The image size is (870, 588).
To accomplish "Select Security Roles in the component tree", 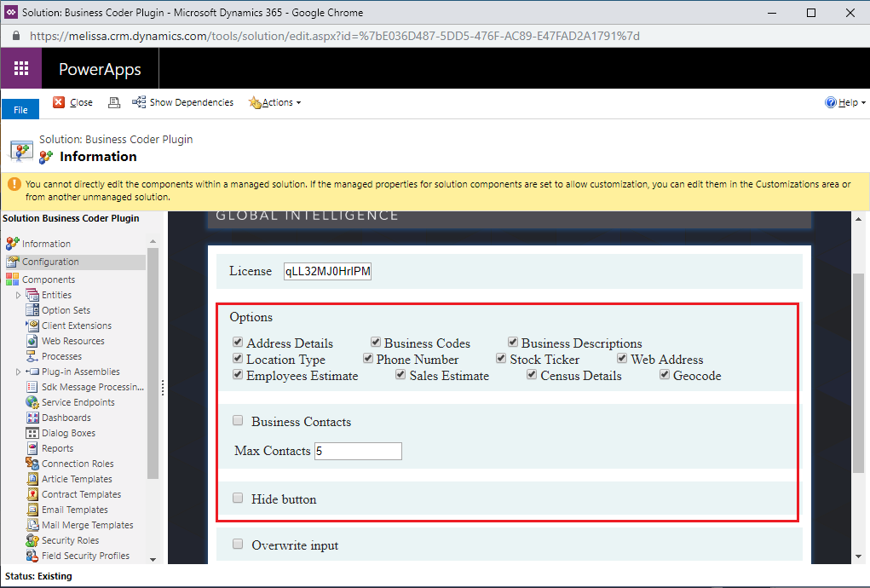I will tap(70, 540).
